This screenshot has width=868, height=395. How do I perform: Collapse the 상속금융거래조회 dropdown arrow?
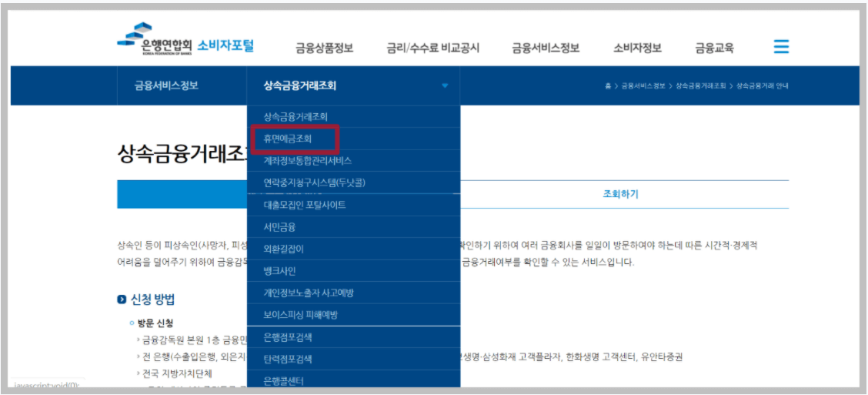coord(445,86)
